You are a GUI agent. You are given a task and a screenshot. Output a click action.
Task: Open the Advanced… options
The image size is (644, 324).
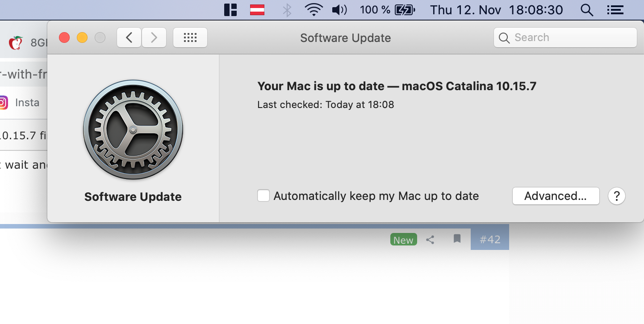pos(556,196)
